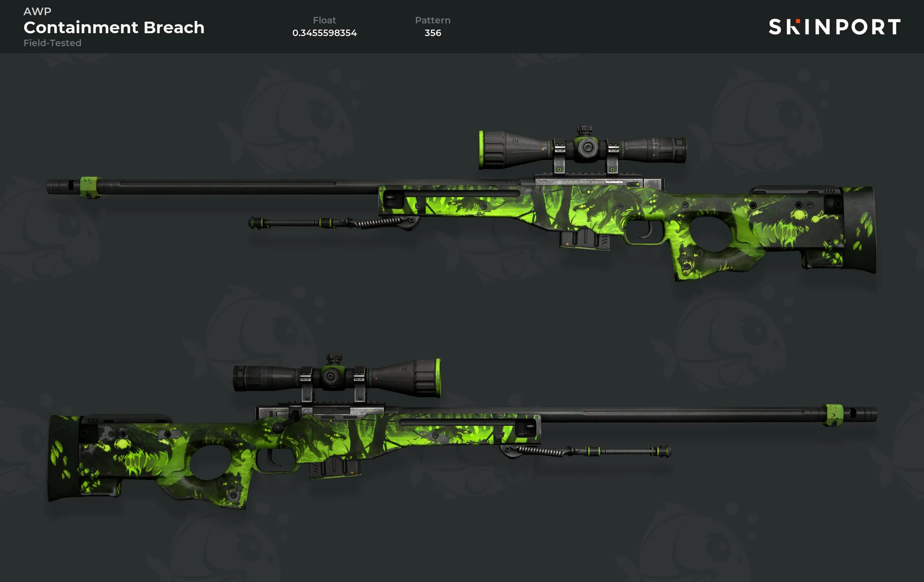Click the Skinport logo
Image resolution: width=924 pixels, height=582 pixels.
pyautogui.click(x=834, y=27)
